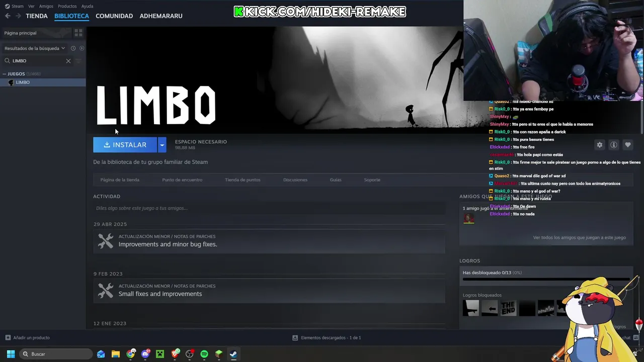Open Punto de encuentro link
The height and width of the screenshot is (362, 644).
182,180
